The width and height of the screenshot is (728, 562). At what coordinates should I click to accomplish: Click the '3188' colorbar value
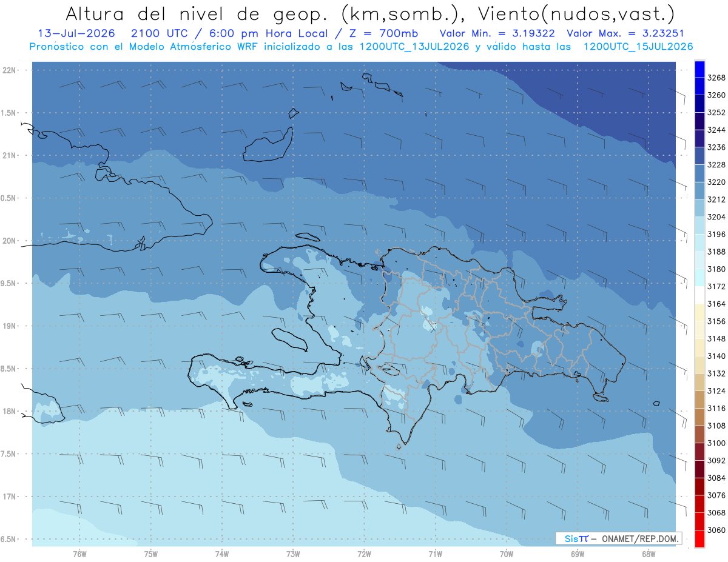[716, 252]
